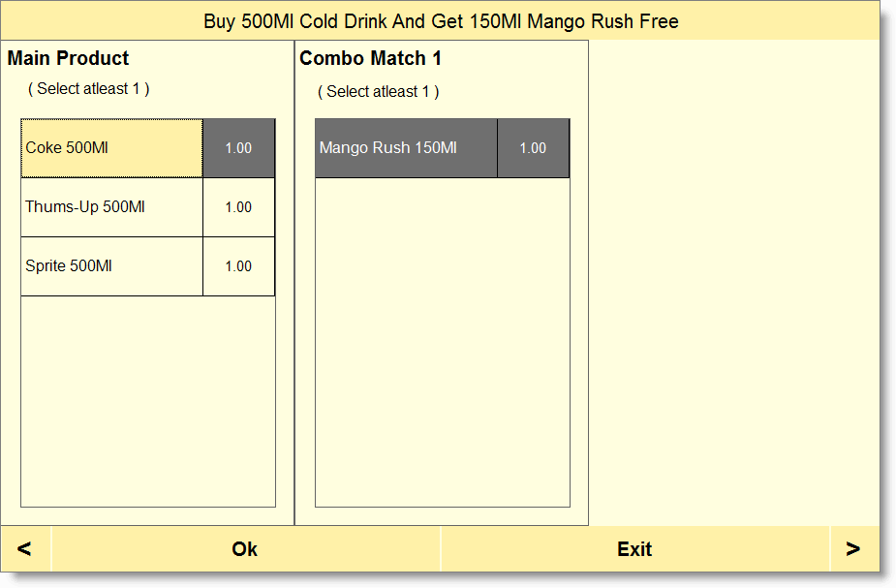Click the Main Product heading
Image resolution: width=896 pixels, height=588 pixels.
click(x=68, y=58)
